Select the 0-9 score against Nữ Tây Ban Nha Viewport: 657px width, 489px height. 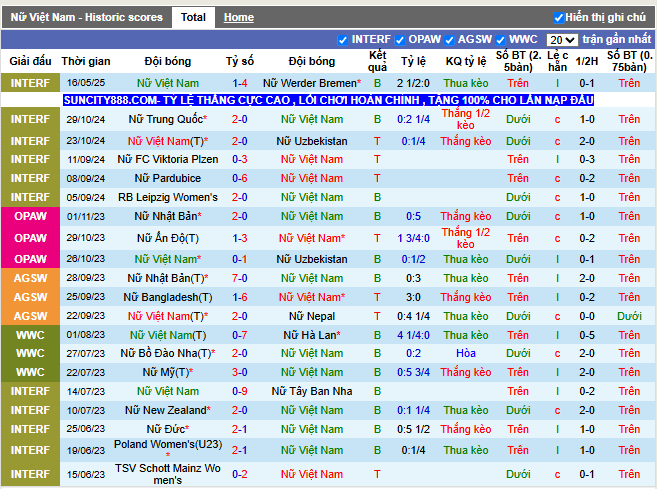click(x=240, y=391)
